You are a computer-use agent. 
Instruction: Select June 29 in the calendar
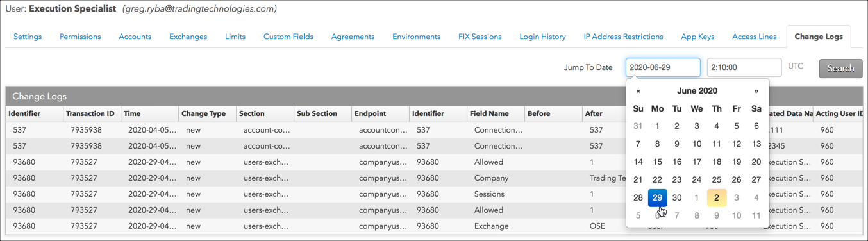pos(657,197)
